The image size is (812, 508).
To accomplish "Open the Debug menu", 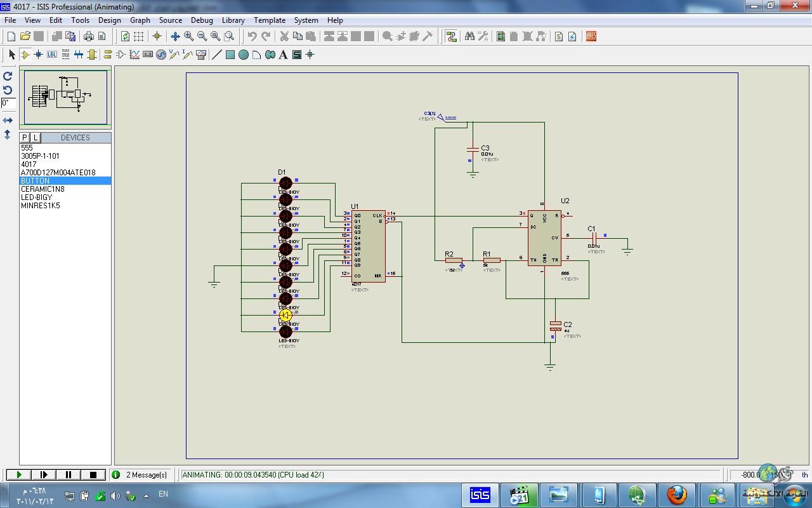I will tap(202, 20).
